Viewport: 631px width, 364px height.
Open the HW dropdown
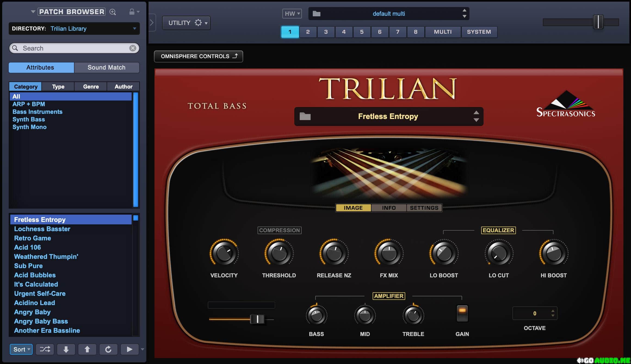[x=292, y=14]
